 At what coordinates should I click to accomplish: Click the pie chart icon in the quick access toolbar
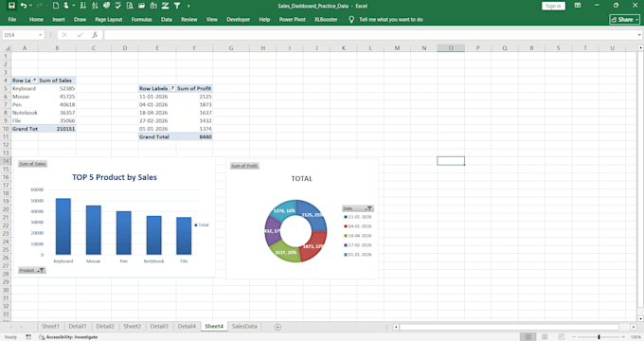point(106,6)
